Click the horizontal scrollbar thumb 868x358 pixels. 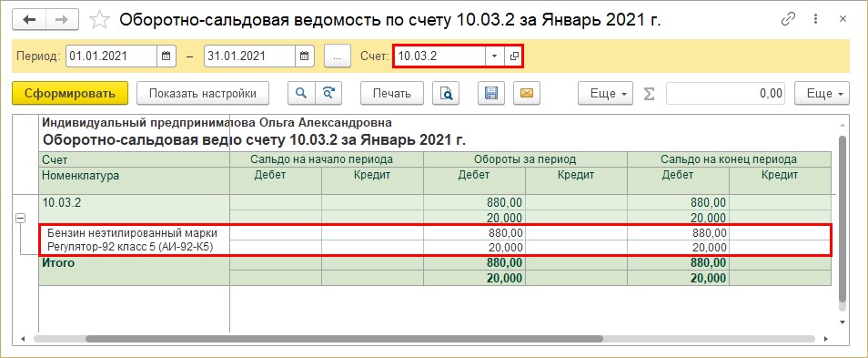click(x=344, y=339)
